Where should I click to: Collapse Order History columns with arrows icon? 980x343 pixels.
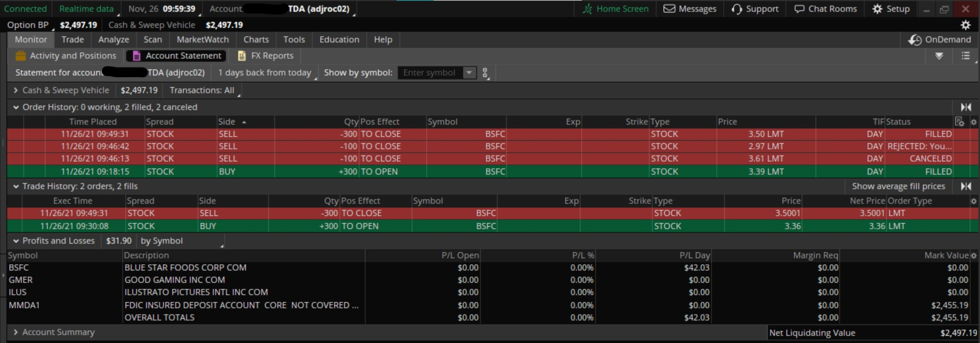pyautogui.click(x=966, y=107)
